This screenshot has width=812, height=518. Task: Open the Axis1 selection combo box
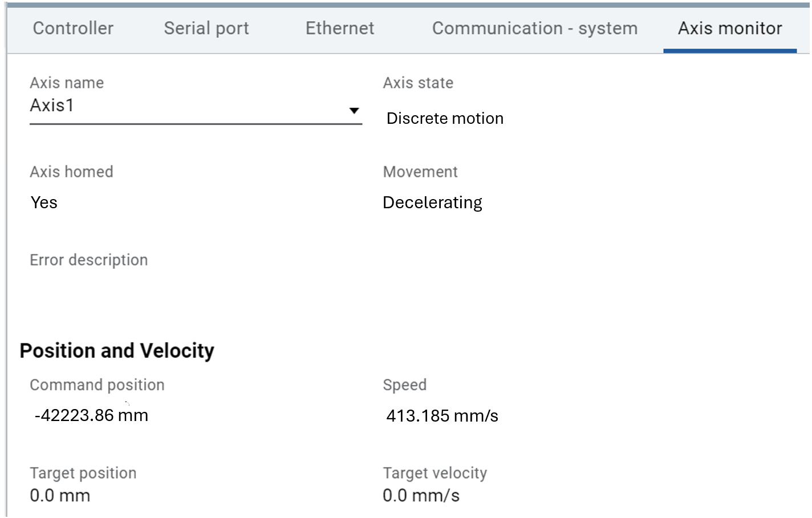(188, 106)
